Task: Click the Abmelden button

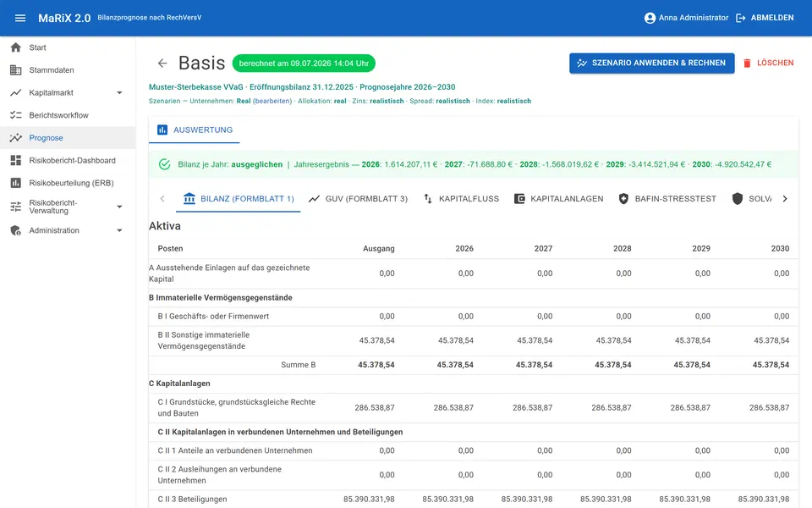Action: pos(765,18)
